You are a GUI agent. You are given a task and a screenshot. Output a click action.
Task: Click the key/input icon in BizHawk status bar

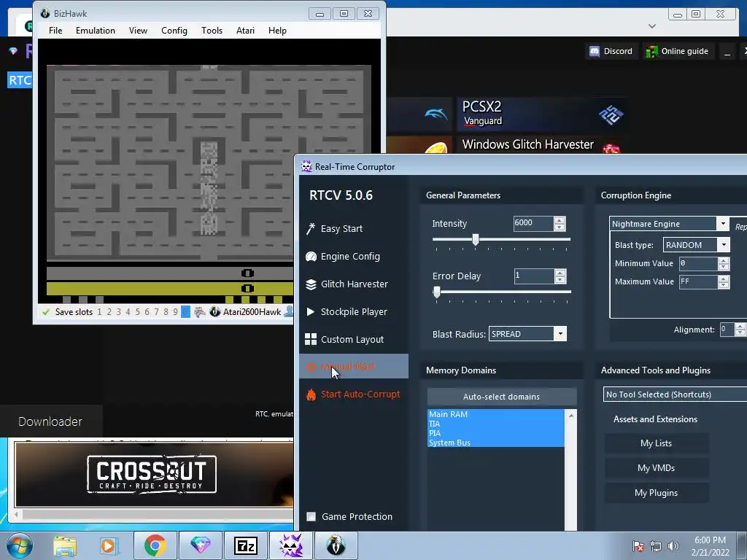click(200, 312)
